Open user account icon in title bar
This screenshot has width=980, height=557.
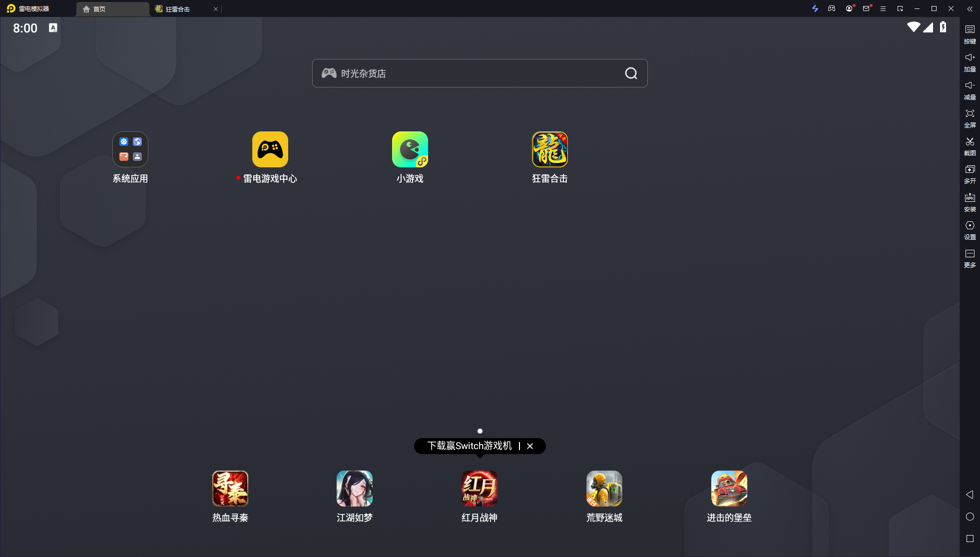pyautogui.click(x=849, y=8)
